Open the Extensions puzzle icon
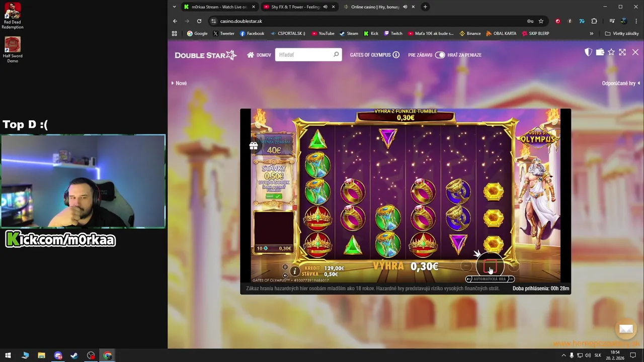Screen dimensions: 644x362 [x=594, y=21]
